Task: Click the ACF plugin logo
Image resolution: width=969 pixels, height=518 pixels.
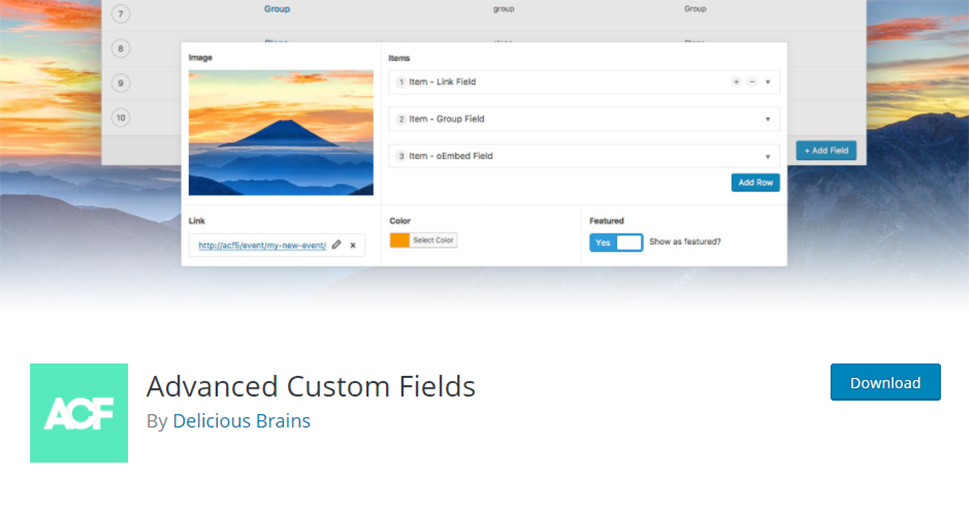Action: point(79,413)
